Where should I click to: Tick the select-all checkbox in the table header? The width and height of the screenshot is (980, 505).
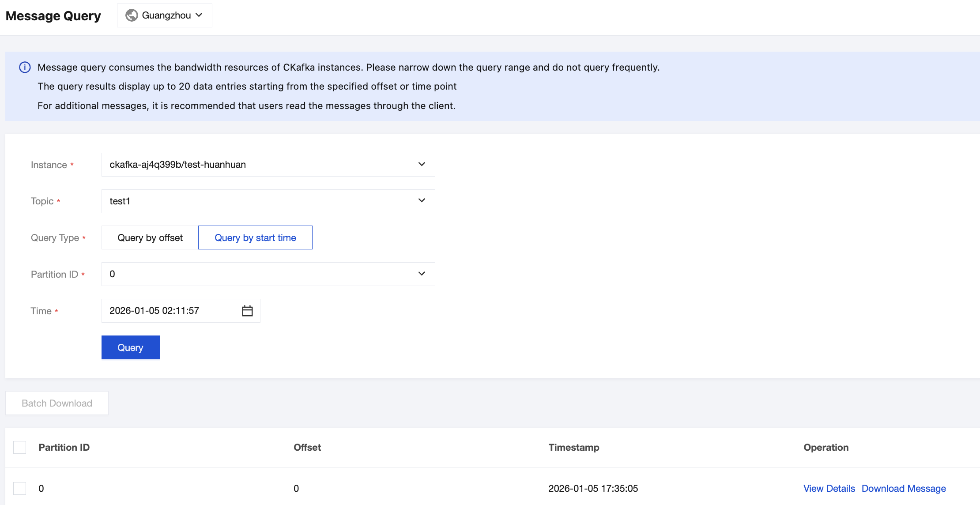pos(20,447)
